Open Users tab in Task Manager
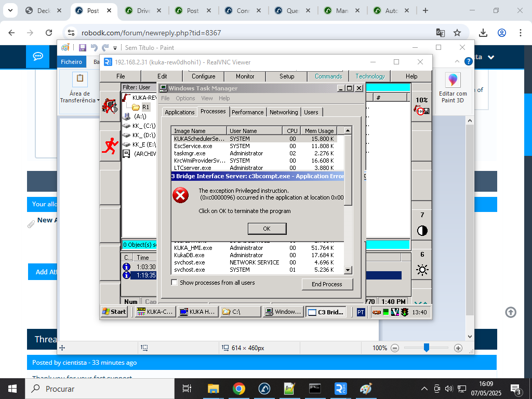This screenshot has height=399, width=532. click(311, 112)
